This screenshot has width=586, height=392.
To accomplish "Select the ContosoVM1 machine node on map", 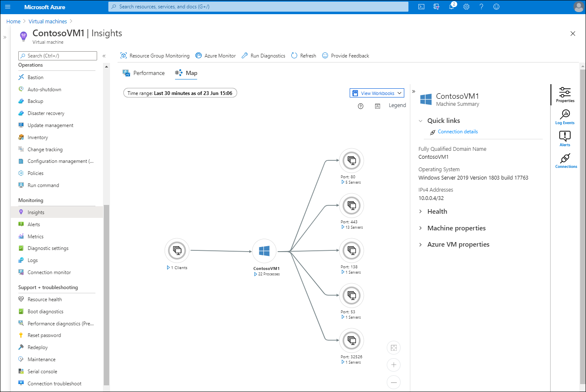I will click(264, 251).
